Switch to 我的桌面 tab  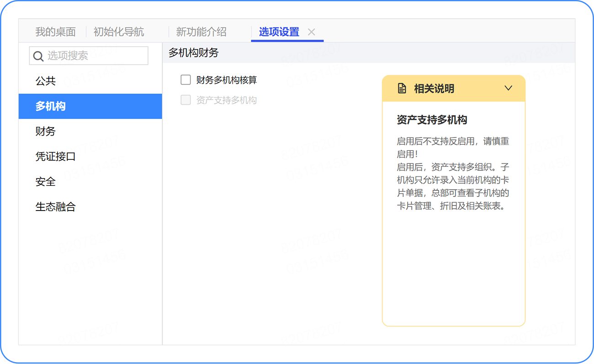55,32
